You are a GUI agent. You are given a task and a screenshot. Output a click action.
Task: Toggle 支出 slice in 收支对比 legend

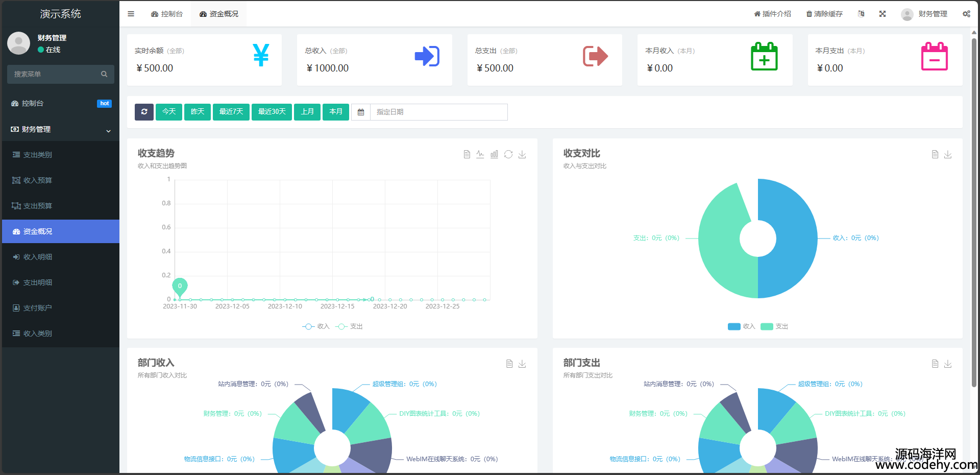point(774,326)
